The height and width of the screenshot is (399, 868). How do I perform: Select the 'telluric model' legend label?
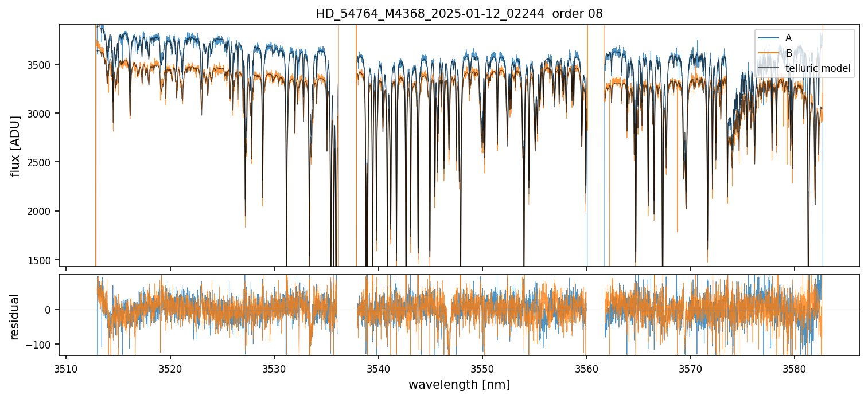point(818,69)
